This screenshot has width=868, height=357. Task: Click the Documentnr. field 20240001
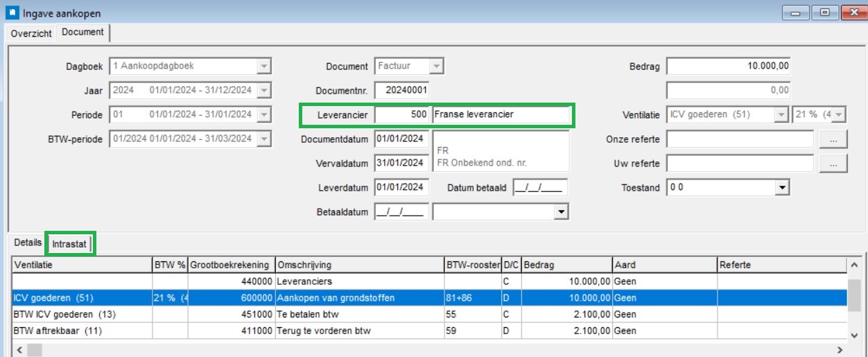[402, 91]
